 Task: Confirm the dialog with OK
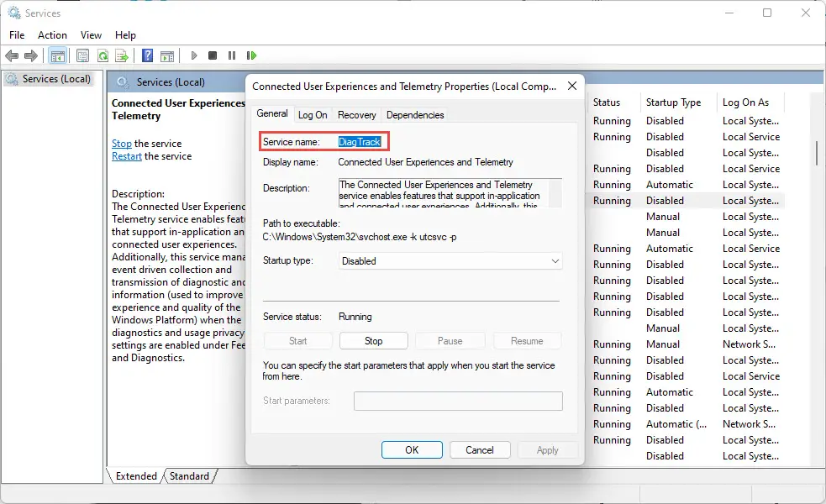point(412,449)
